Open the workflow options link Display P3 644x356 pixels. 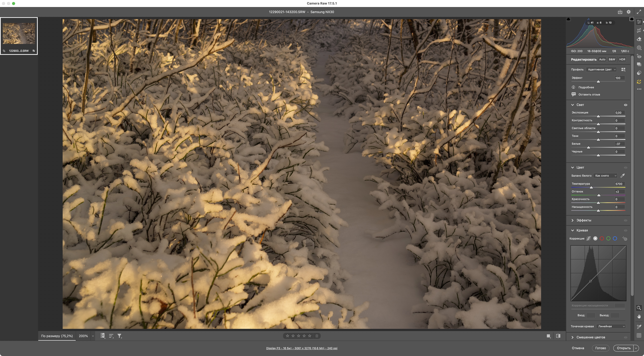point(301,348)
